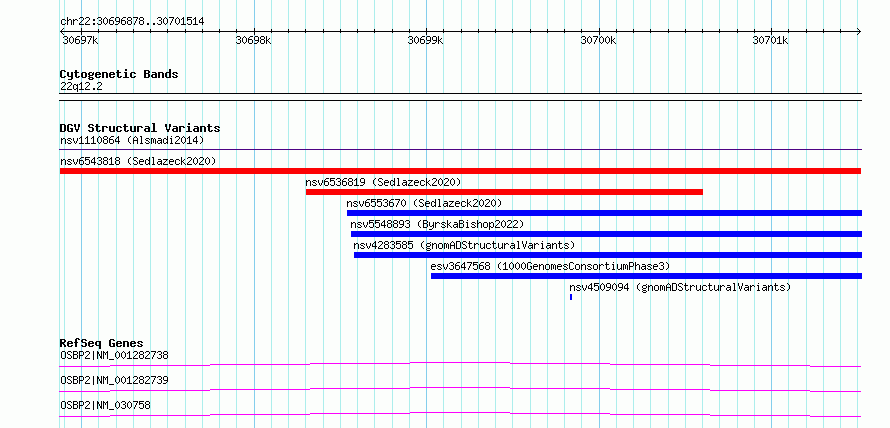Click the red nsv6543818 bar

point(460,171)
